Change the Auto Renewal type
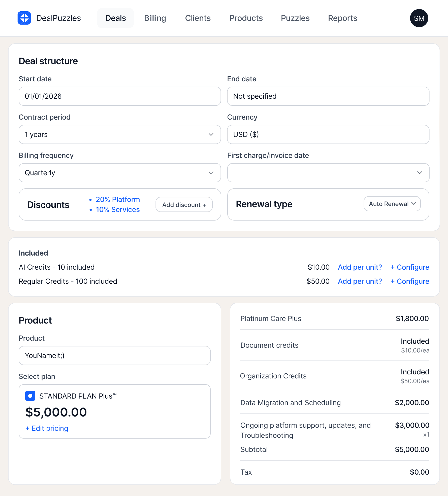This screenshot has width=448, height=496. coord(392,204)
